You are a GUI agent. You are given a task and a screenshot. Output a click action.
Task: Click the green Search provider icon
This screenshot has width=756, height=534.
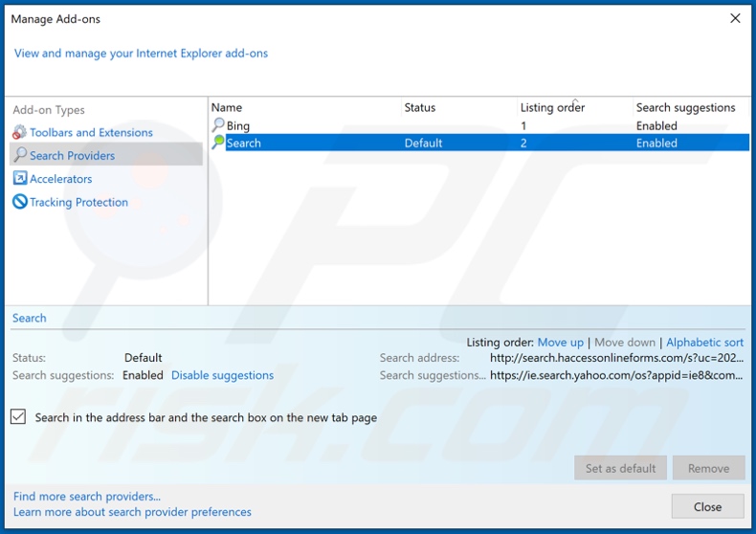[218, 143]
